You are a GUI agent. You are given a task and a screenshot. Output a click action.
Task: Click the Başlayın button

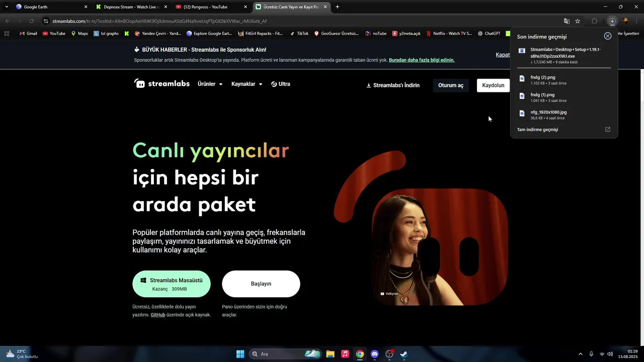coord(261,284)
